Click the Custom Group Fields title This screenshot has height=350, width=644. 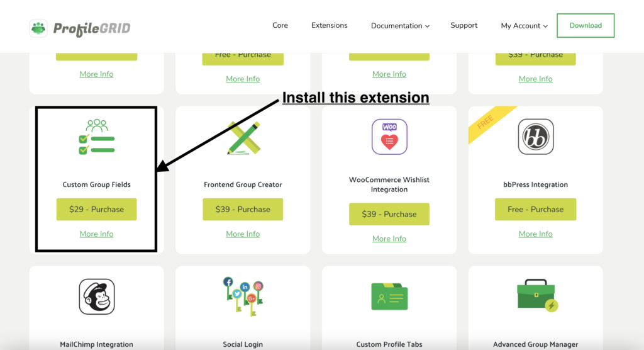coord(96,184)
